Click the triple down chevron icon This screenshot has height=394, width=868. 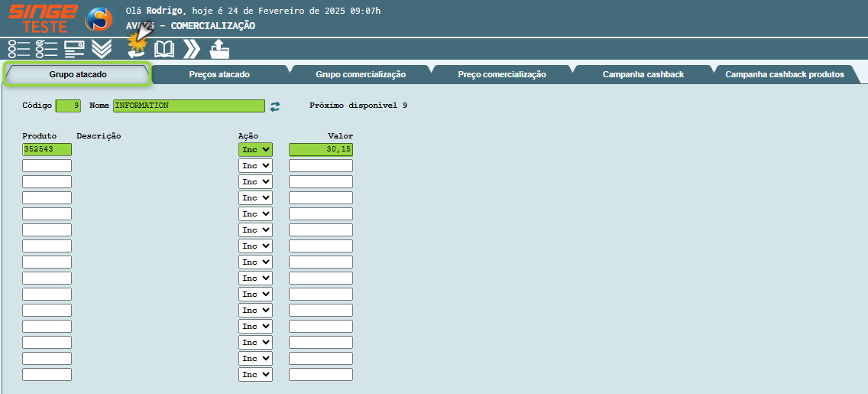pyautogui.click(x=102, y=49)
